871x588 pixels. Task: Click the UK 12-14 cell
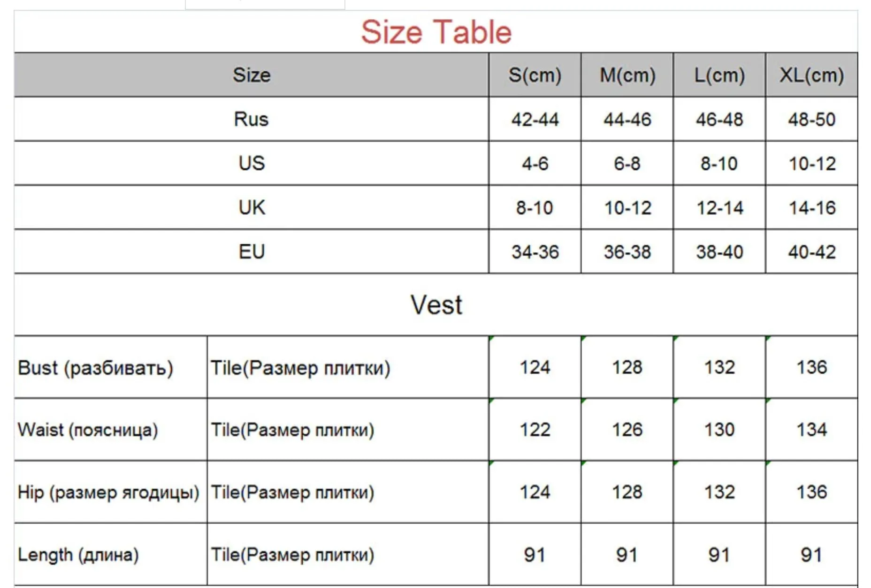click(719, 207)
